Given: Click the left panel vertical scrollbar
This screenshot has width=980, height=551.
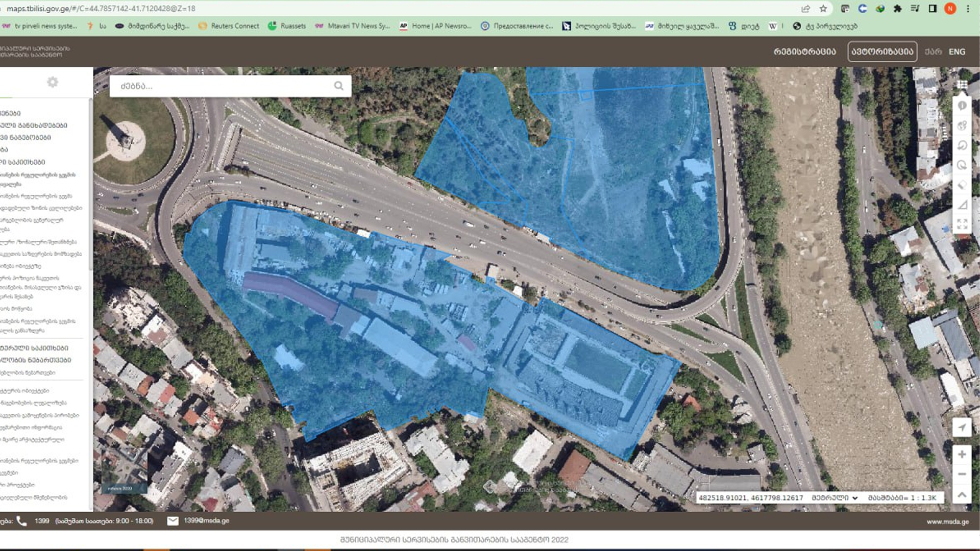Looking at the screenshot, I should click(x=91, y=184).
